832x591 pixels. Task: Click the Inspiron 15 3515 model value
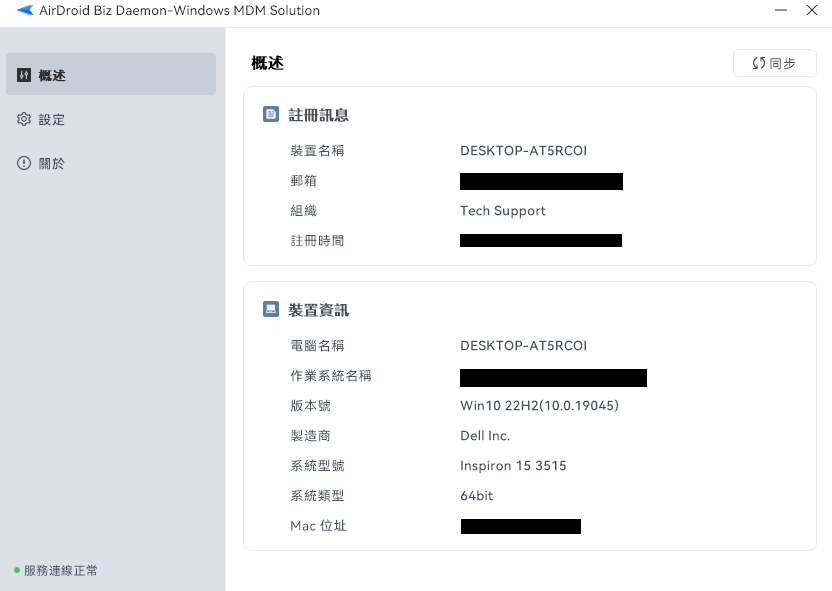513,466
